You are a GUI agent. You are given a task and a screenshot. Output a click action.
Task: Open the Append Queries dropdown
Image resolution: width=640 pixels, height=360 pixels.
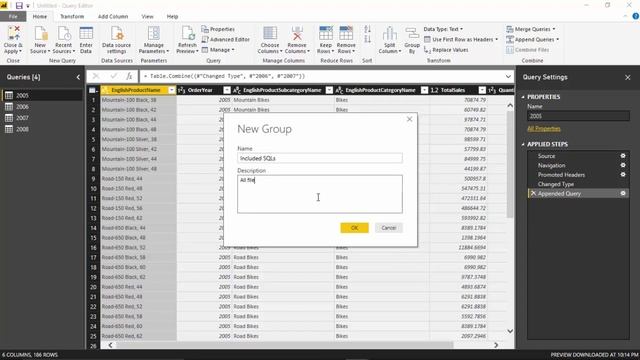coord(532,39)
